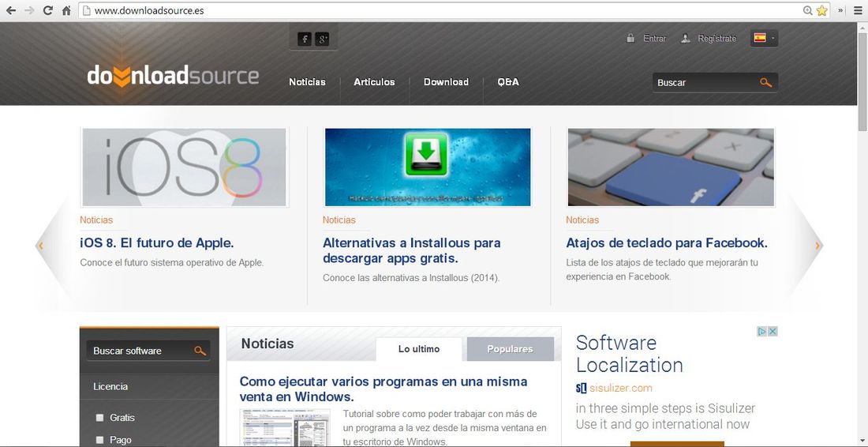Click Noticias label under Installous image
Viewport: 868px width, 447px height.
click(x=339, y=220)
